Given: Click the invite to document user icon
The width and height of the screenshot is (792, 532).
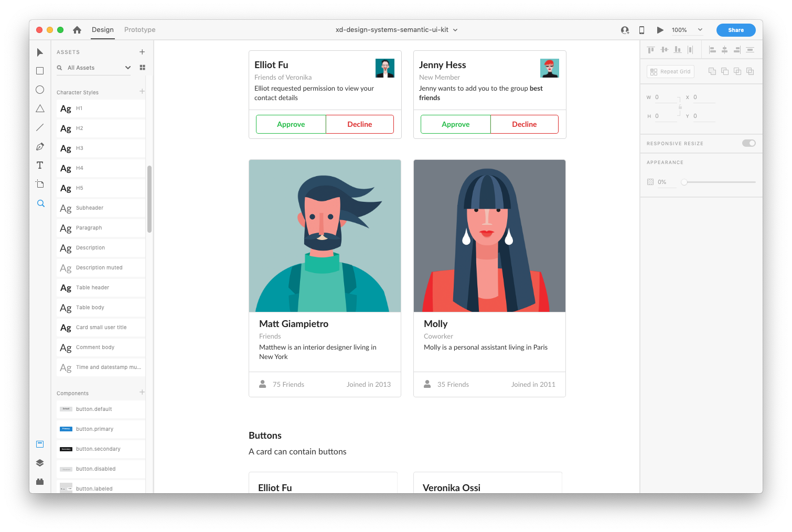Looking at the screenshot, I should point(625,30).
